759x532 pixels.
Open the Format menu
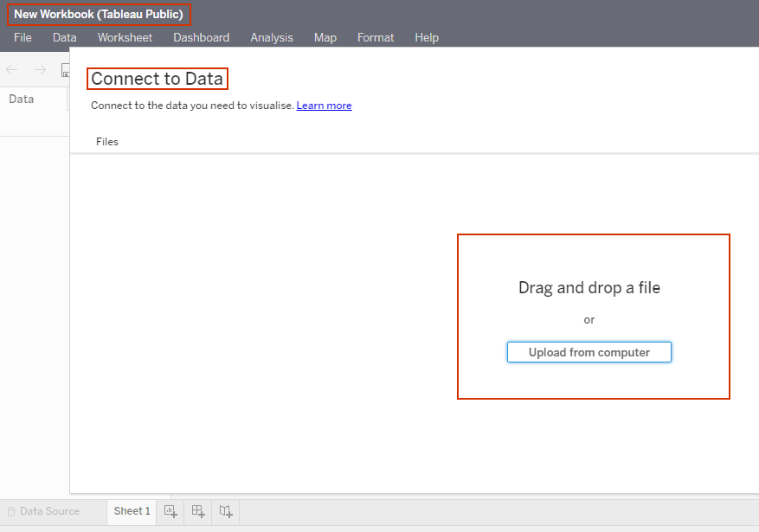point(376,38)
